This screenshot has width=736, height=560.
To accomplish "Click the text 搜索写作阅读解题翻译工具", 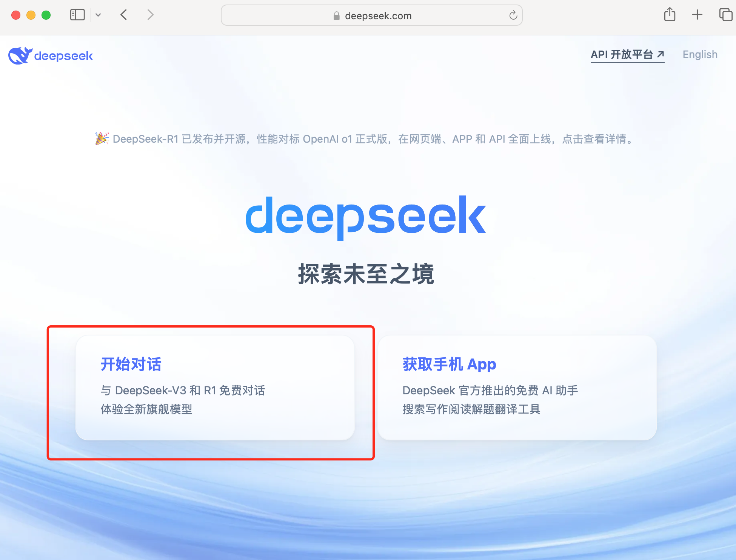I will (471, 409).
